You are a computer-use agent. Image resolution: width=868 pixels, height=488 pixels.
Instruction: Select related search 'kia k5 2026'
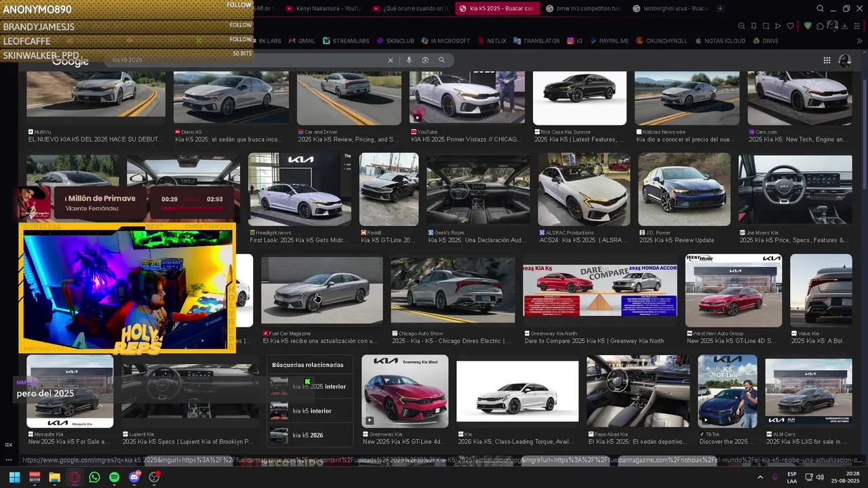click(x=311, y=435)
